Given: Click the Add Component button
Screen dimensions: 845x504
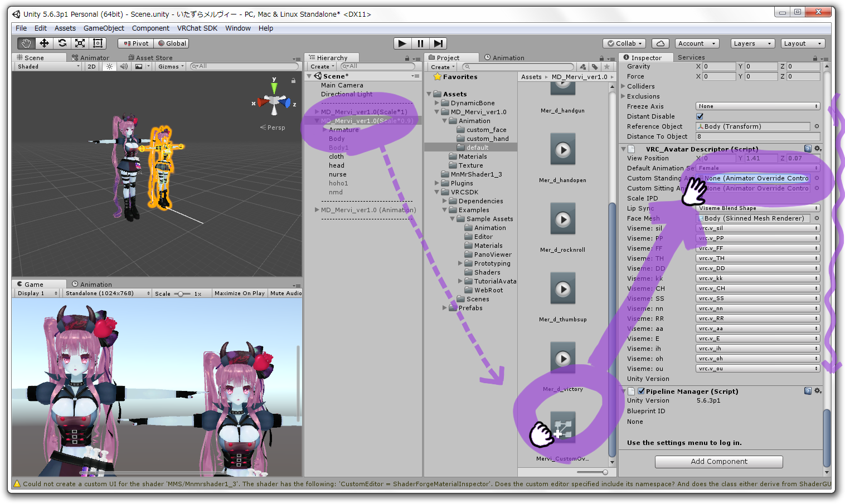Looking at the screenshot, I should coord(719,462).
